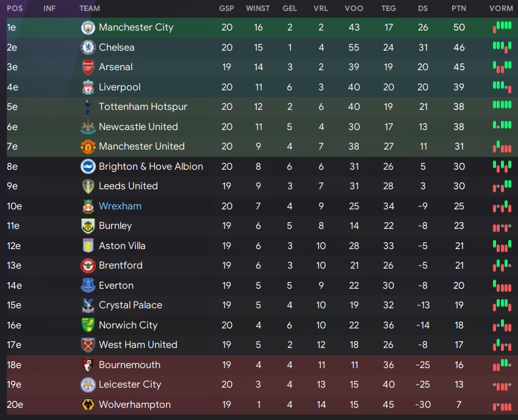Viewport: 518px width, 420px height.
Task: Open Newcastle United team name link
Action: (138, 127)
